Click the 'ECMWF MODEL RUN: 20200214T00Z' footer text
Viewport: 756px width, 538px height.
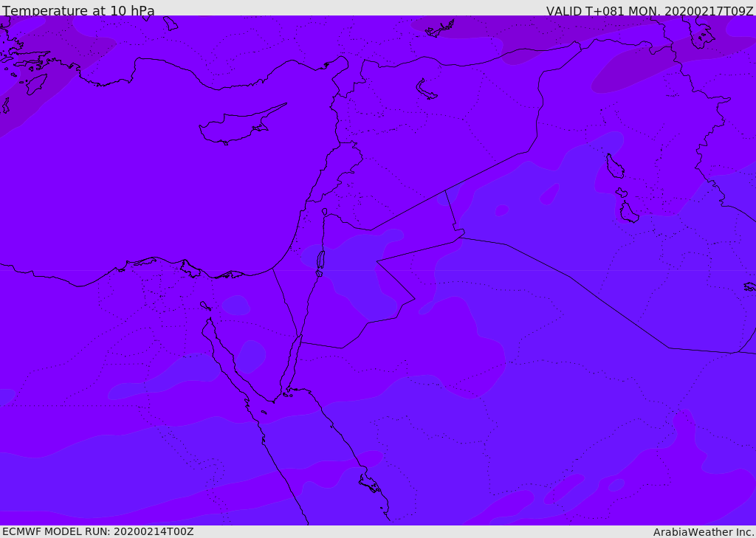pos(98,531)
